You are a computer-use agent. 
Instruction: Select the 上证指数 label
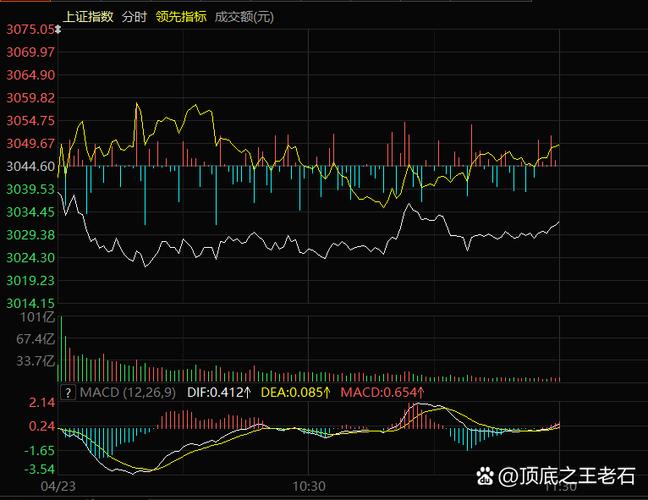click(88, 17)
